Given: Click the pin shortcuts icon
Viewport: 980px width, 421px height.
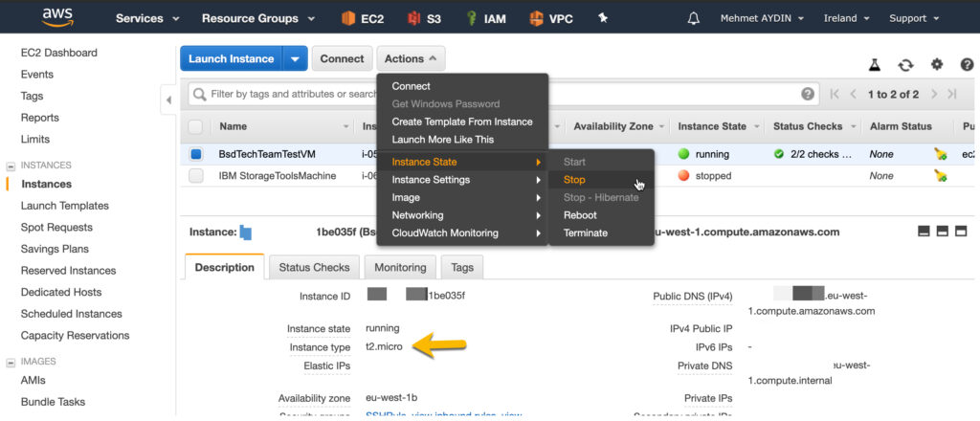Looking at the screenshot, I should point(603,18).
